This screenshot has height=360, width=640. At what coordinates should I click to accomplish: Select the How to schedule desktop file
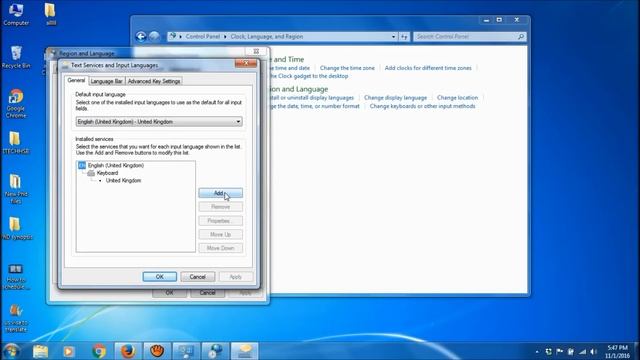pyautogui.click(x=16, y=277)
